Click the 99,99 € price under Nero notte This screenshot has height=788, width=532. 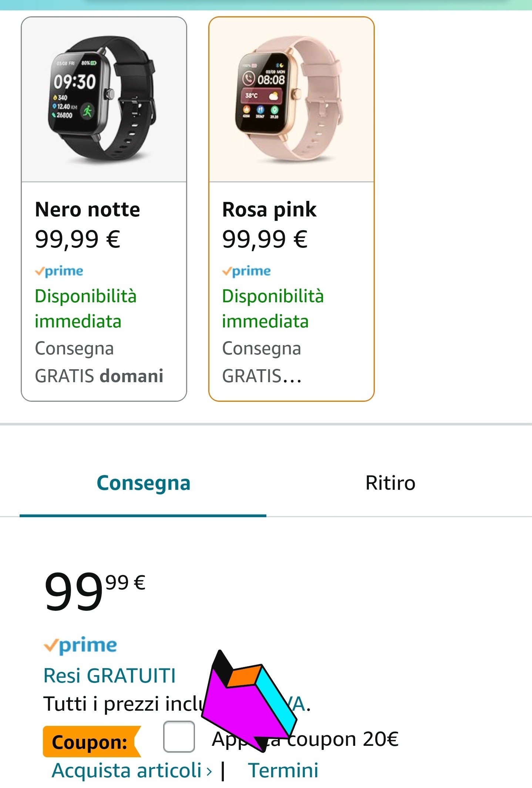coord(78,239)
